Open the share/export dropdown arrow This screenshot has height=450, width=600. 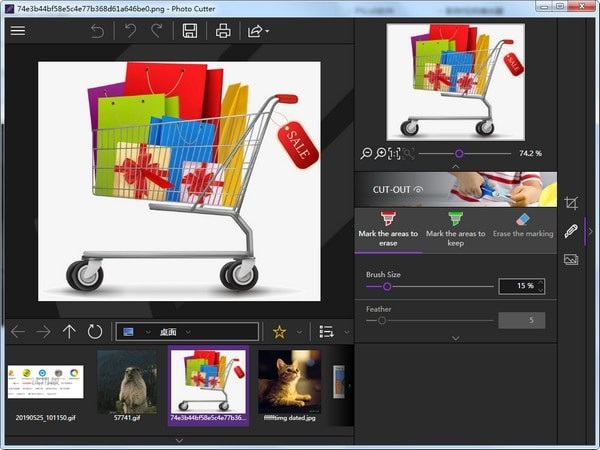coord(267,32)
